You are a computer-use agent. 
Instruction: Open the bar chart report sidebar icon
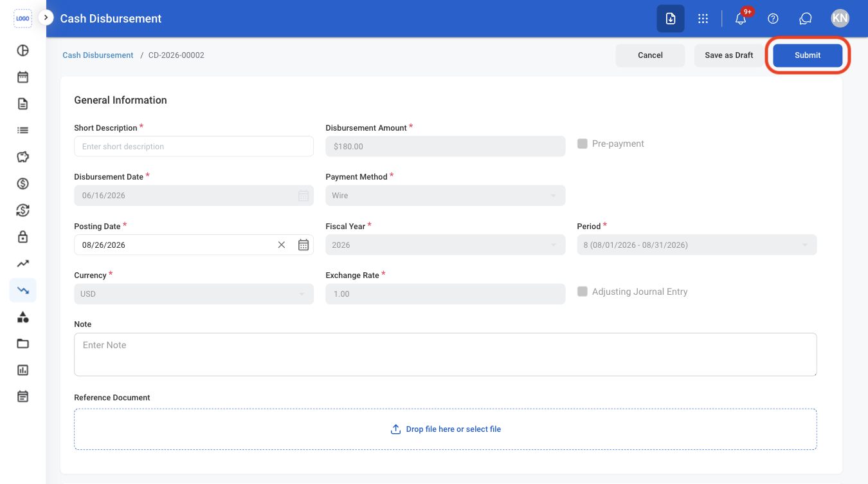[23, 370]
